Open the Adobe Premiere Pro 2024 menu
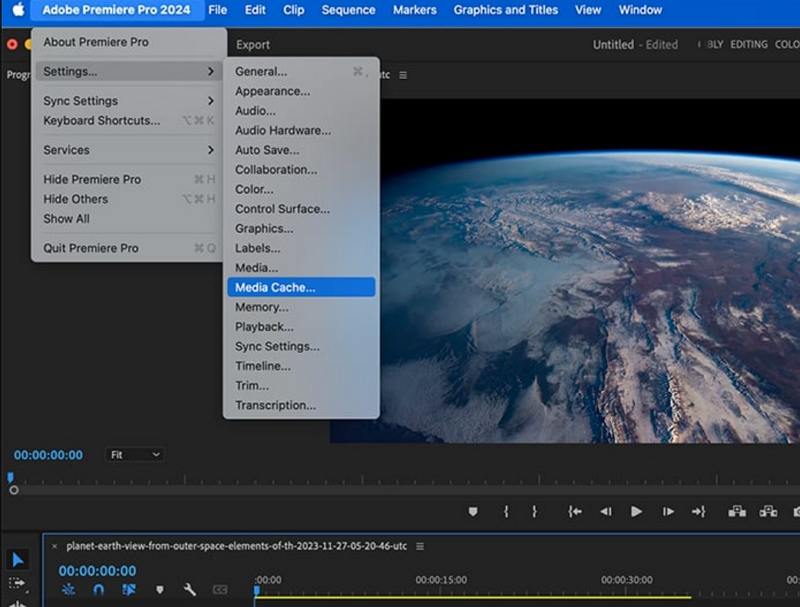 116,10
